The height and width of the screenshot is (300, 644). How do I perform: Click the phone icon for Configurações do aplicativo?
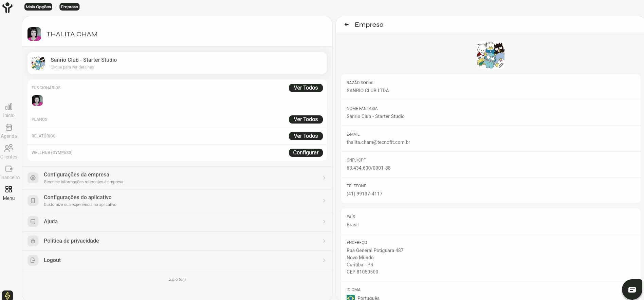coord(33,201)
